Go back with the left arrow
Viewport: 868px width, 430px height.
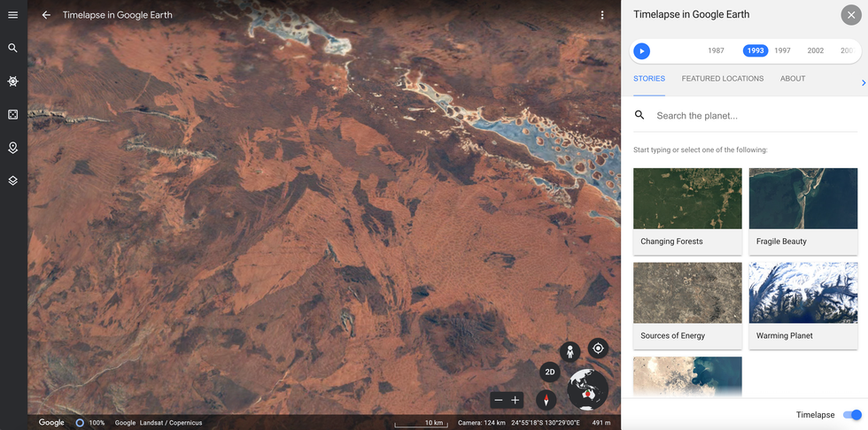pyautogui.click(x=46, y=15)
